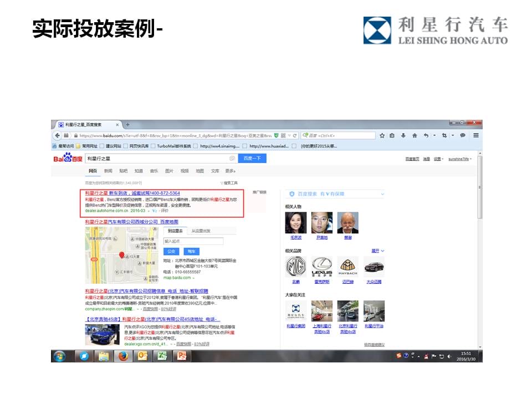This screenshot has height=399, width=532.
Task: Click the volume speaker icon in tray
Action: point(449,356)
